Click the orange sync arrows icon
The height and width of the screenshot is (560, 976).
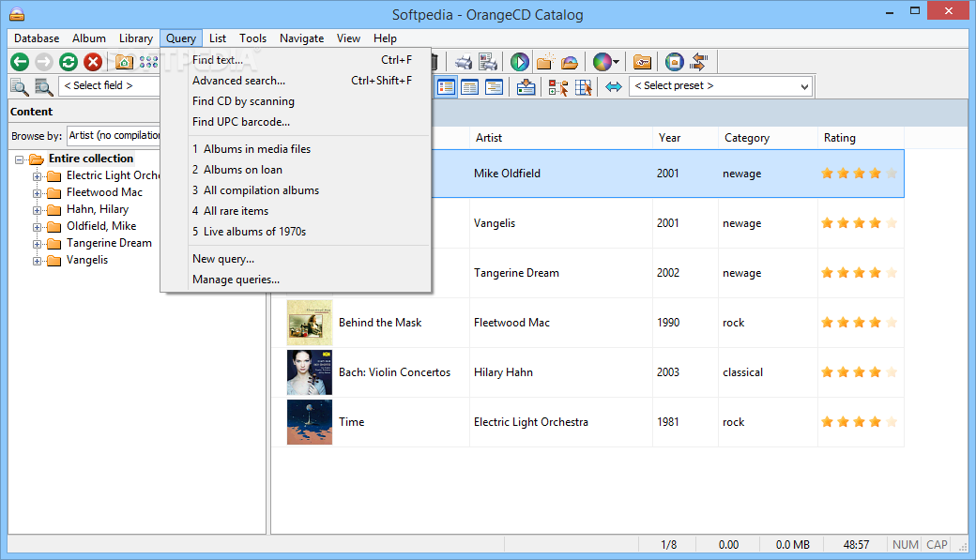tap(699, 62)
